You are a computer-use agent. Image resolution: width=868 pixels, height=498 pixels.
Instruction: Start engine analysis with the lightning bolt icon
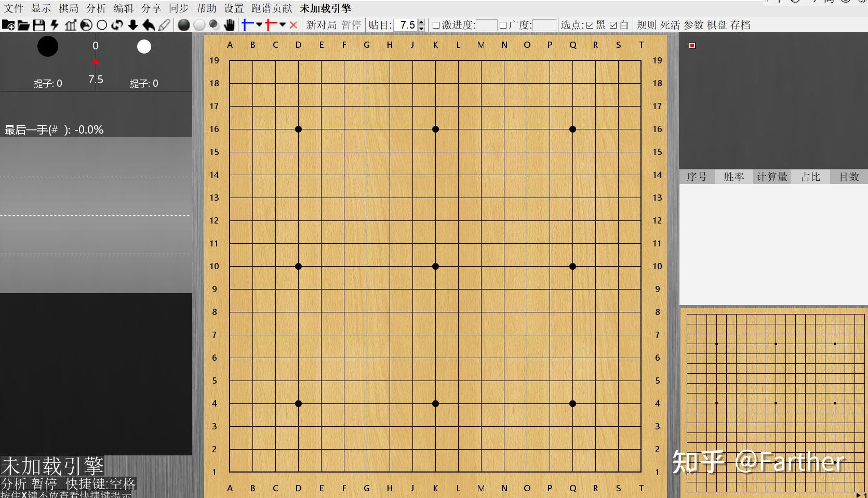click(55, 25)
